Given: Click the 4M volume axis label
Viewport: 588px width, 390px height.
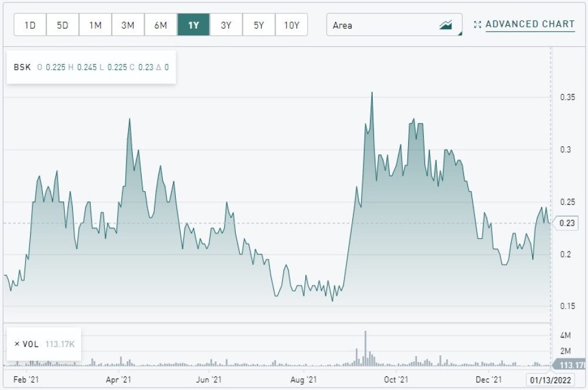Looking at the screenshot, I should pyautogui.click(x=566, y=335).
